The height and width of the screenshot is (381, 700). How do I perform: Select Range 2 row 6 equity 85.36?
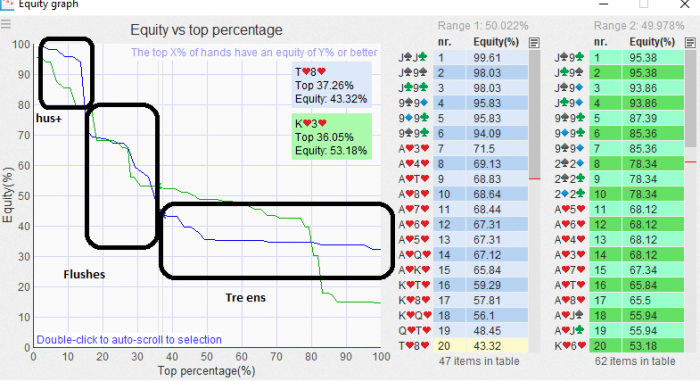point(618,134)
